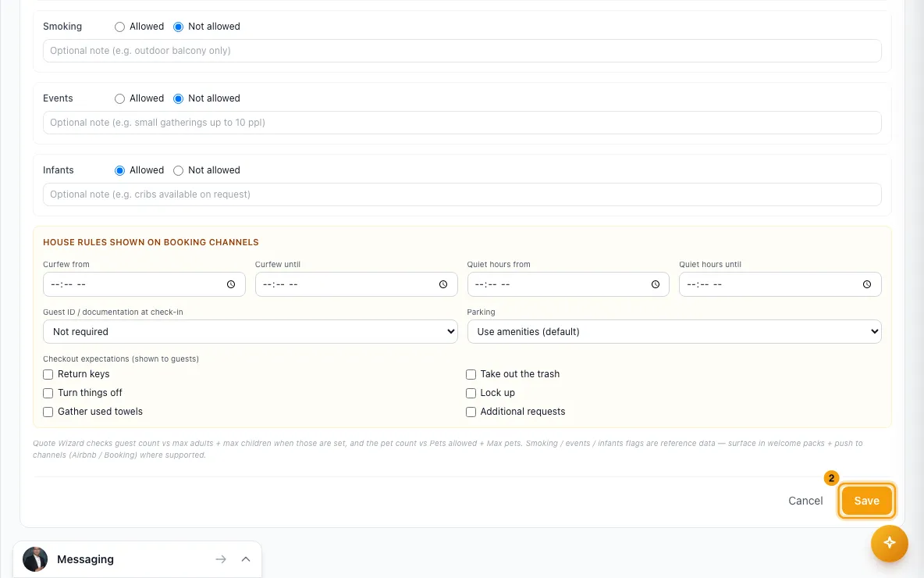Check the Return keys checkbox

[48, 374]
